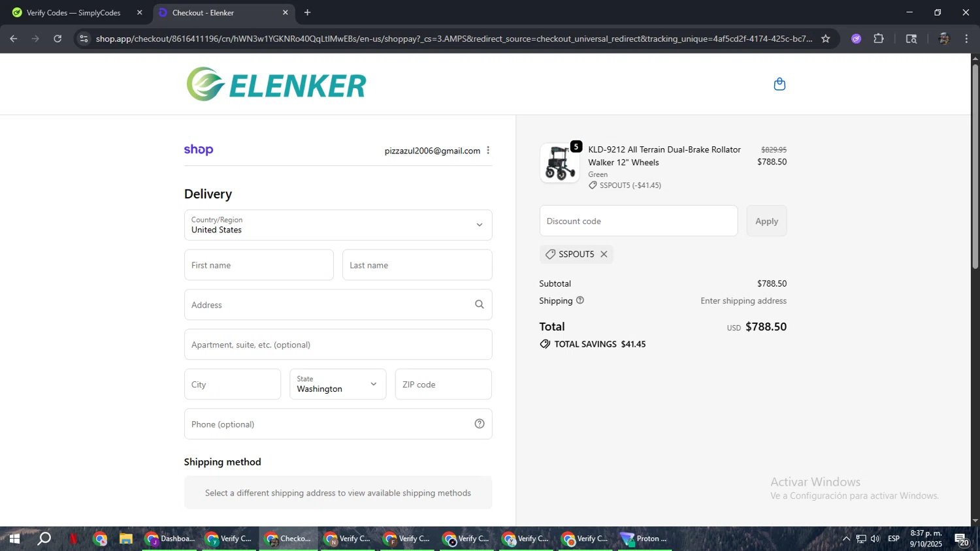The image size is (980, 551).
Task: Open Dashboard window in taskbar
Action: pos(170,539)
